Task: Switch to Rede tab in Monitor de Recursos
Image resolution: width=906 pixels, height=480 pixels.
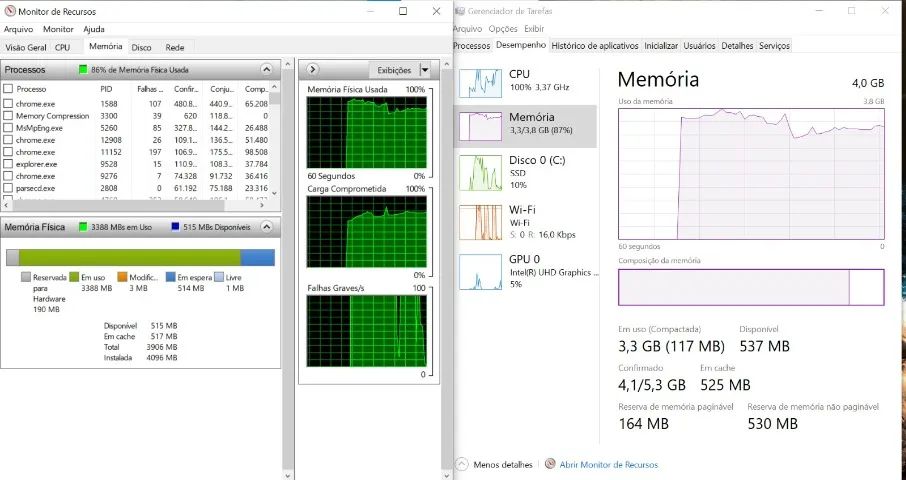Action: point(174,47)
